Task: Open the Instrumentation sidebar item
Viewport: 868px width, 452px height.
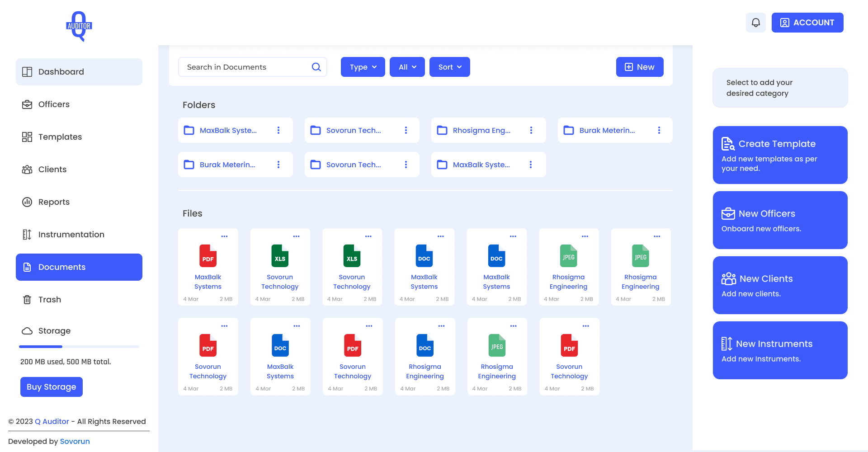Action: [79, 235]
